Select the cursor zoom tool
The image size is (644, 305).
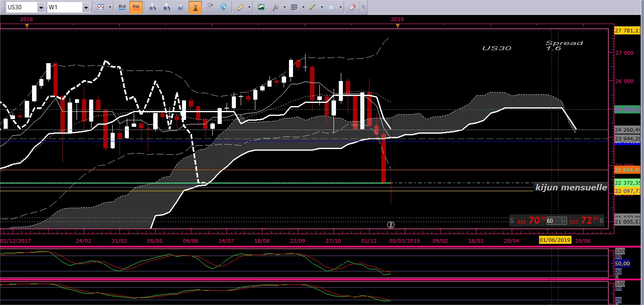pyautogui.click(x=181, y=7)
